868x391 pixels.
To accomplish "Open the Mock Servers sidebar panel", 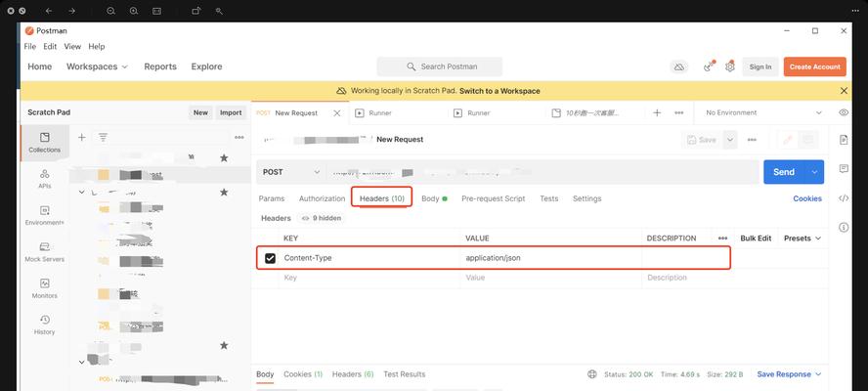I will (x=45, y=252).
